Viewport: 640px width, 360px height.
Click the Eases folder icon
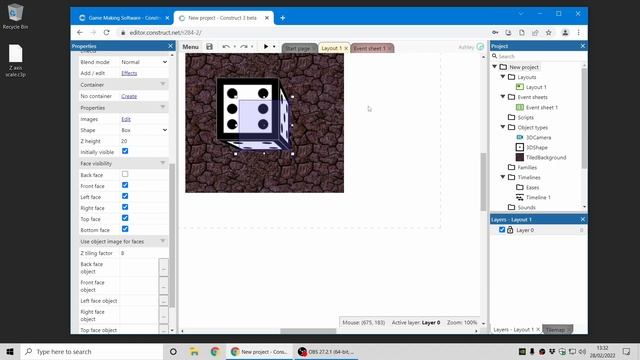tap(520, 187)
